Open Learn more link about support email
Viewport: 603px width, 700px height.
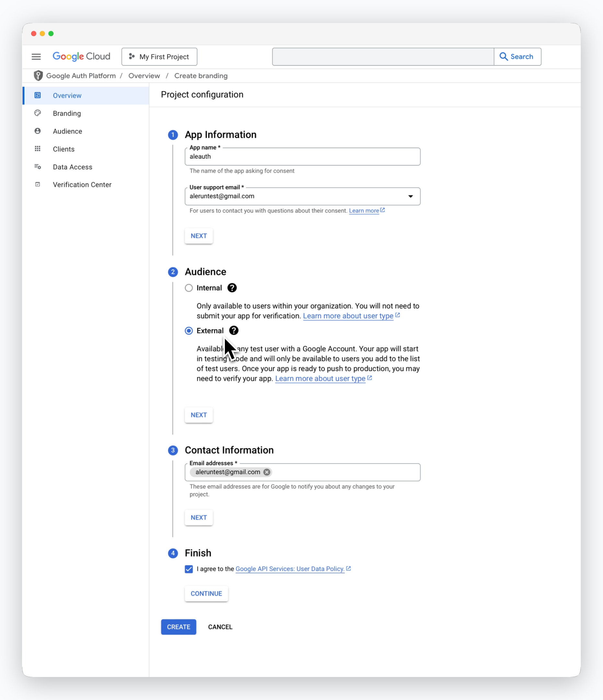tap(364, 211)
